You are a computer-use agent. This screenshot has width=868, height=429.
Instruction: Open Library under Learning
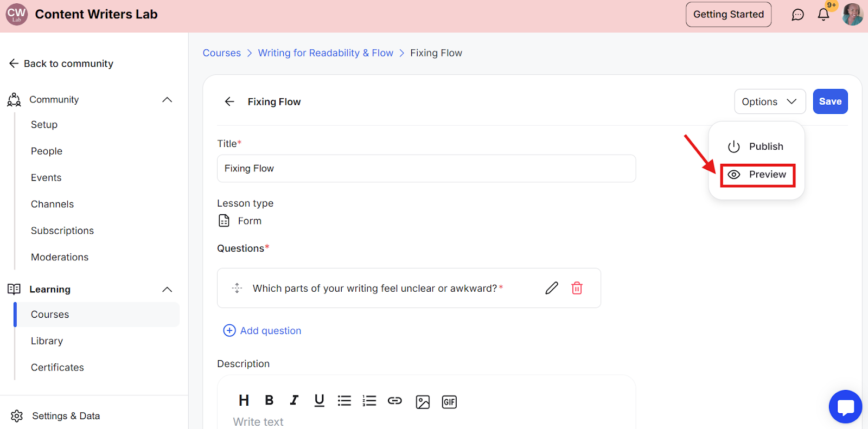point(47,341)
